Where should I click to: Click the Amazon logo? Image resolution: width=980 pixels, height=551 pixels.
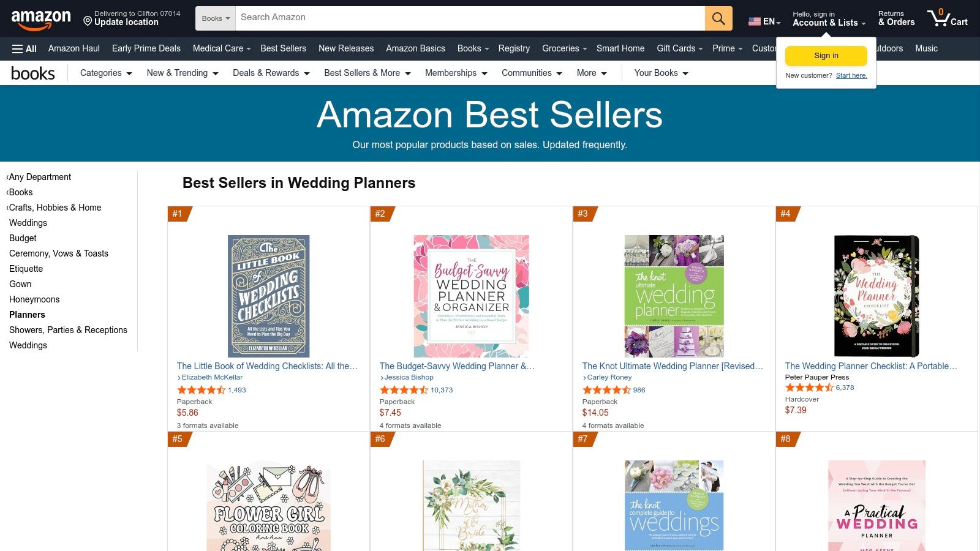[41, 19]
